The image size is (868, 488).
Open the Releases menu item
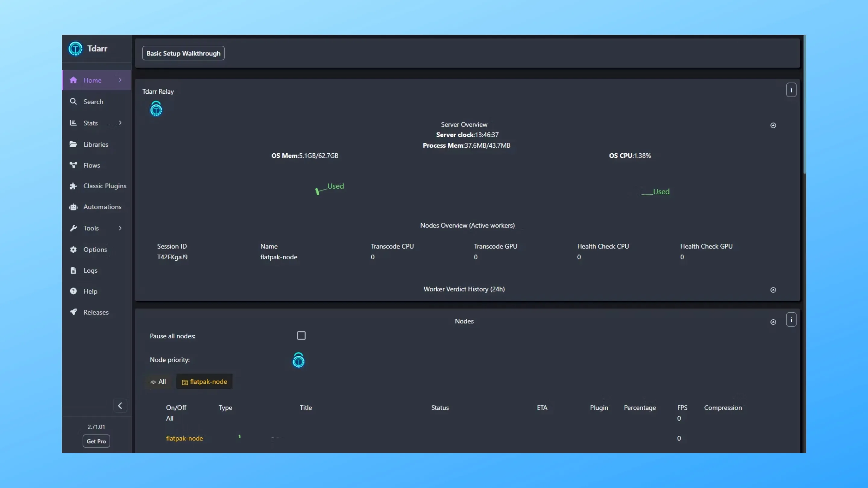[96, 312]
